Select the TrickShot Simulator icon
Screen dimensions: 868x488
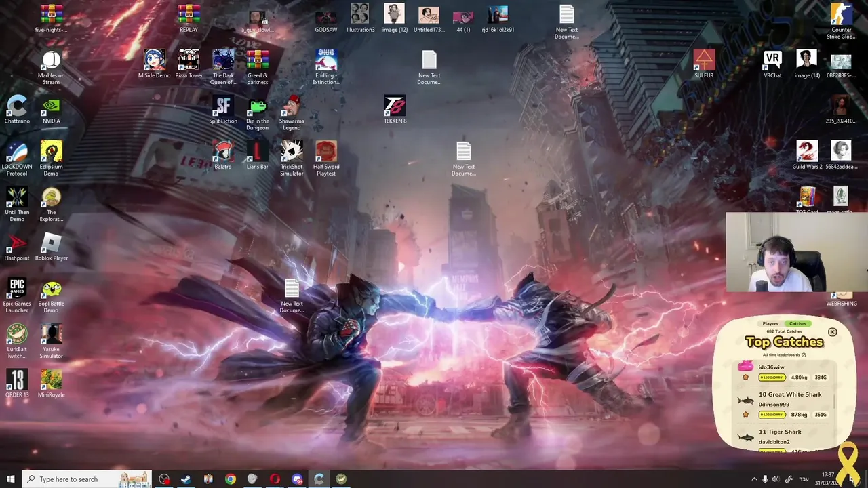pos(292,159)
